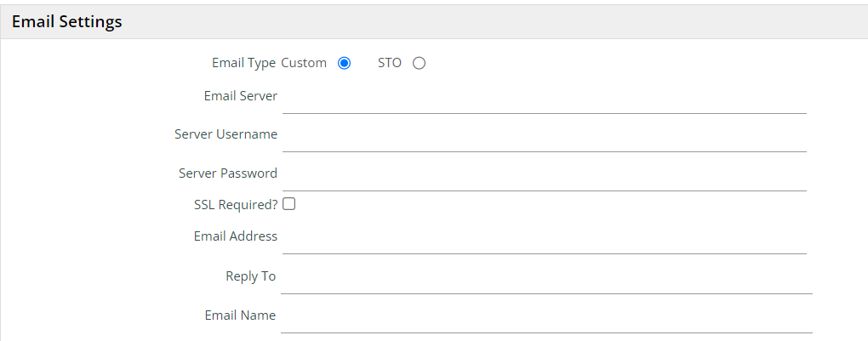
Task: Choose the STO email type option
Action: coord(419,63)
